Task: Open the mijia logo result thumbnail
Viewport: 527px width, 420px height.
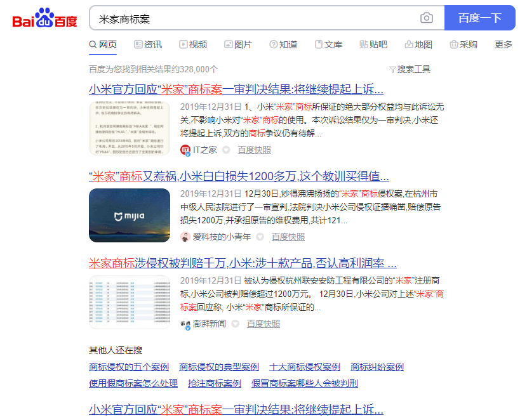Action: [x=130, y=215]
